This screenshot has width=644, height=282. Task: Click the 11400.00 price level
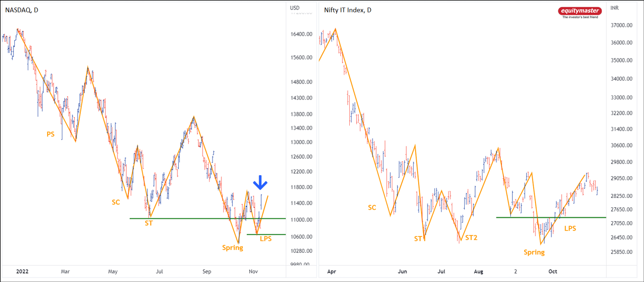[x=301, y=203]
